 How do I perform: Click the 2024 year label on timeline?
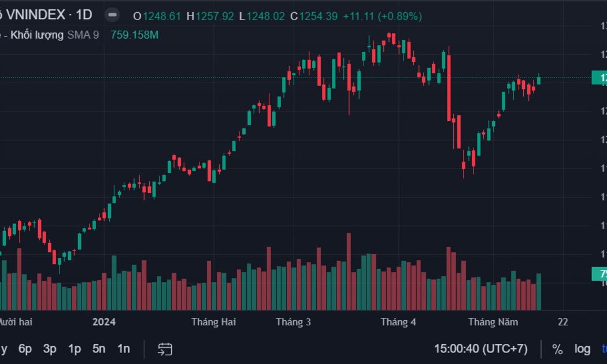point(104,322)
